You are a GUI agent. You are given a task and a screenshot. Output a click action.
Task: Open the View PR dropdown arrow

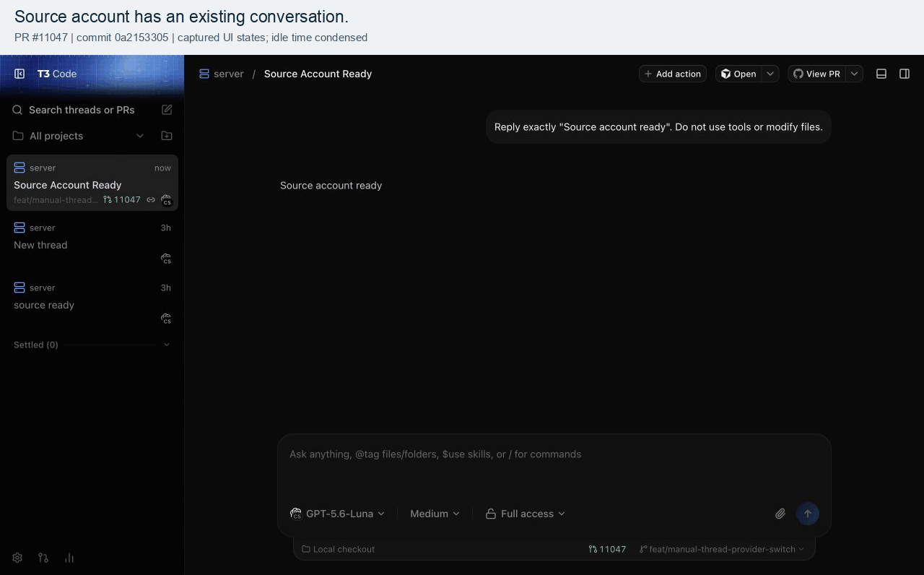click(x=855, y=74)
